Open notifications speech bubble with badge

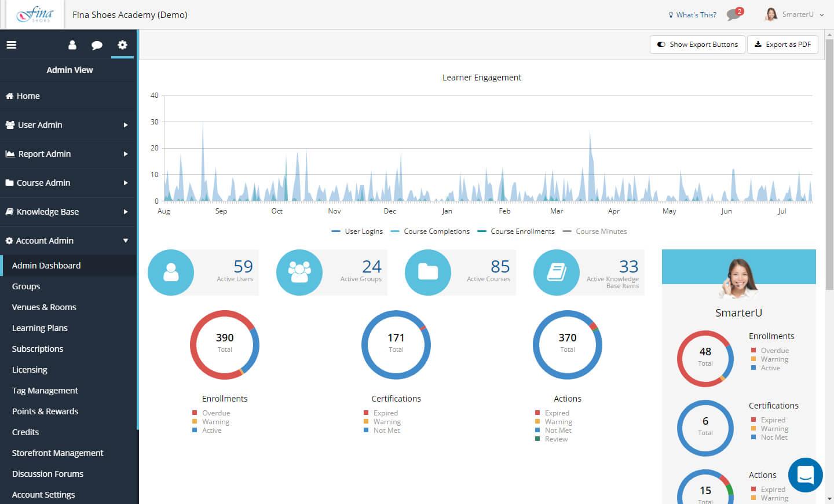pyautogui.click(x=734, y=14)
